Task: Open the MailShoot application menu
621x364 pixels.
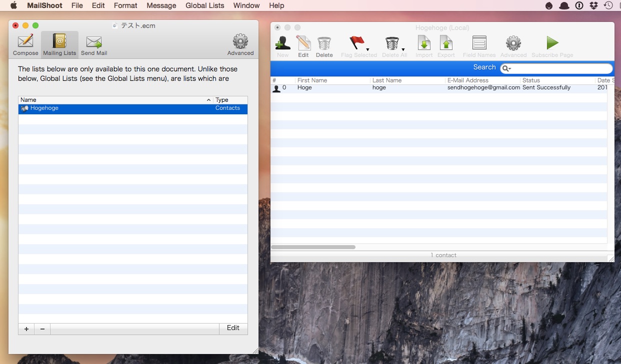Action: tap(44, 5)
